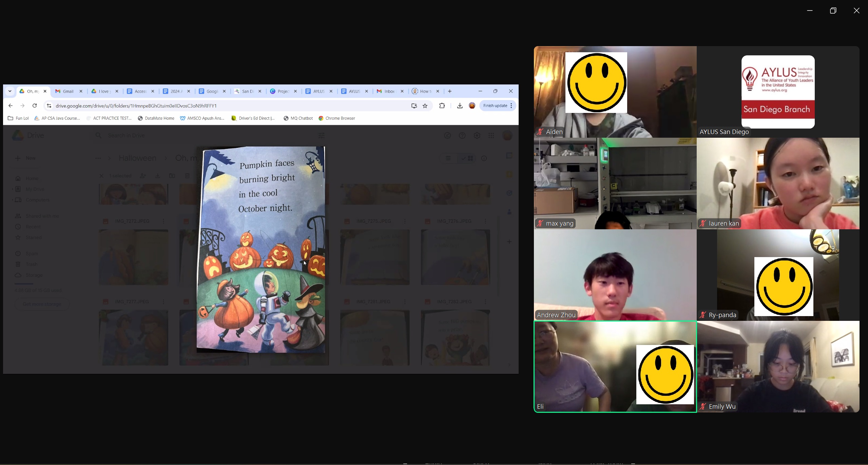The image size is (868, 465).
Task: Click the New button in Drive
Action: pyautogui.click(x=25, y=158)
